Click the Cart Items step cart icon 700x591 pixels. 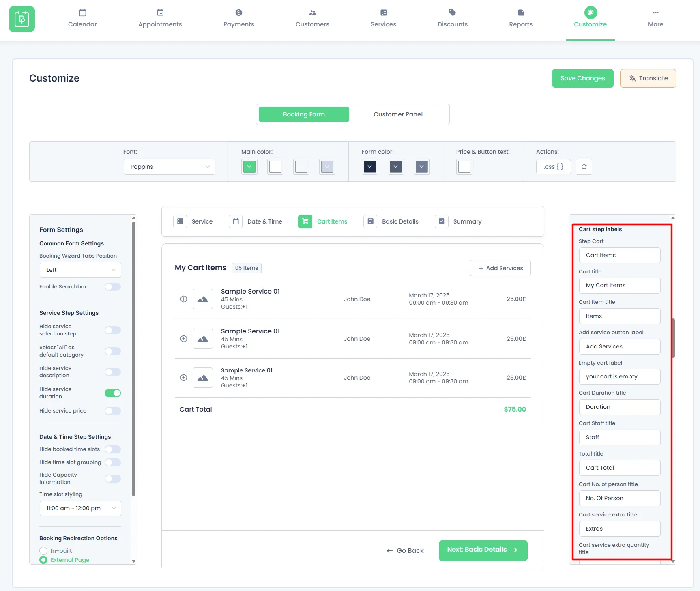(x=305, y=221)
